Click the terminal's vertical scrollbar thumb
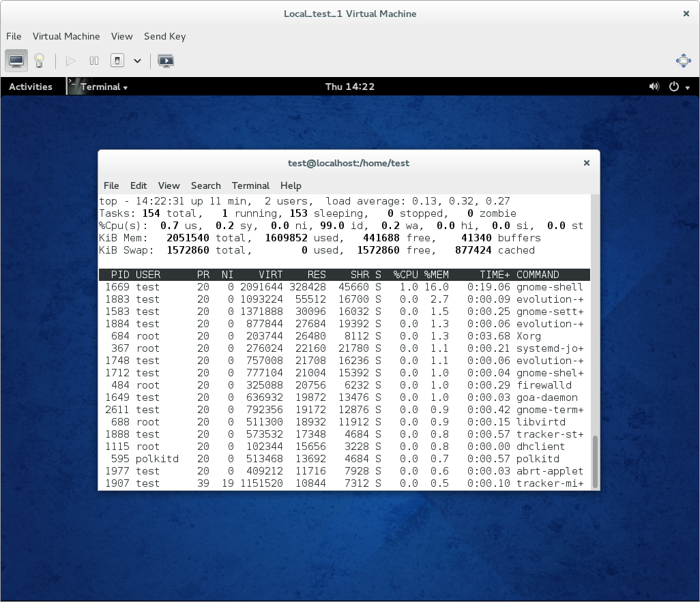 595,462
